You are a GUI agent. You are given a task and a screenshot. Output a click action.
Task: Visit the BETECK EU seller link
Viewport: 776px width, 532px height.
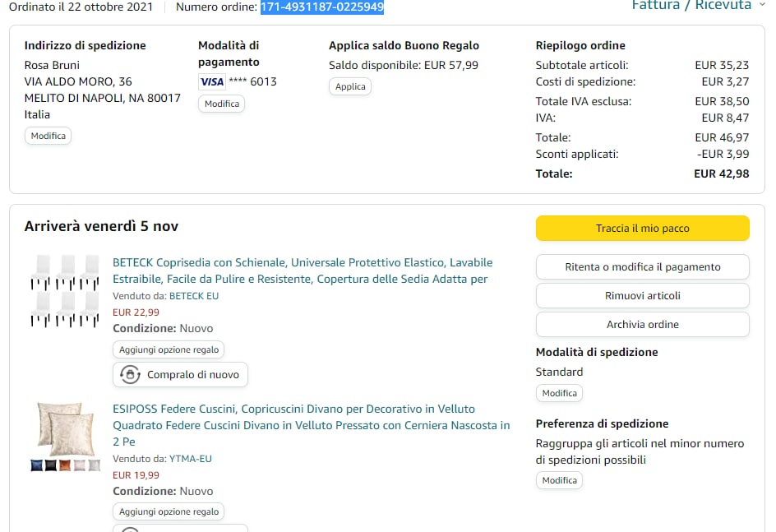click(x=193, y=296)
